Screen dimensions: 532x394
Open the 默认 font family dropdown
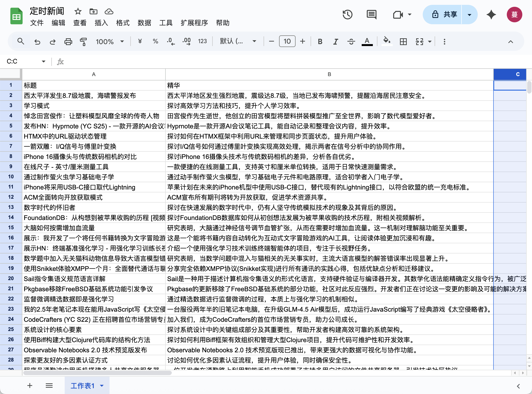tap(238, 41)
